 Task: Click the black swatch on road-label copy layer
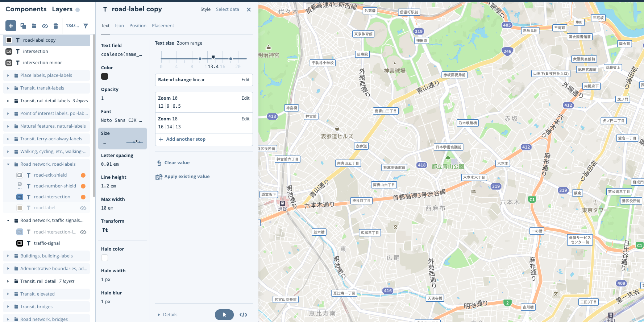(x=9, y=40)
